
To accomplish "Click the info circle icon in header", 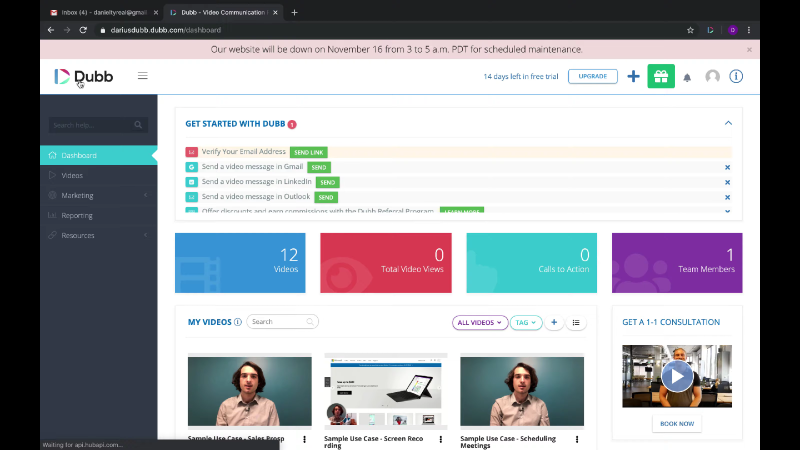I will (736, 76).
